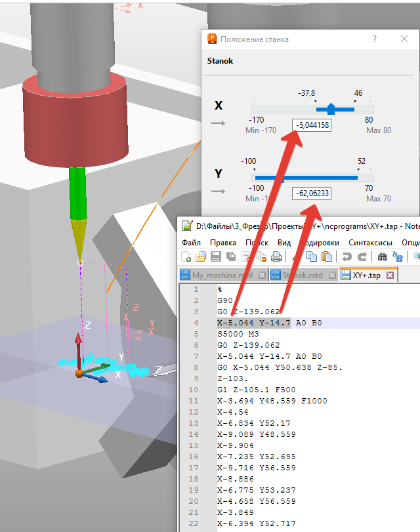Screen dimensions: 420x532
Task: Click the PowerMill logo icon in dialog title
Action: point(212,39)
